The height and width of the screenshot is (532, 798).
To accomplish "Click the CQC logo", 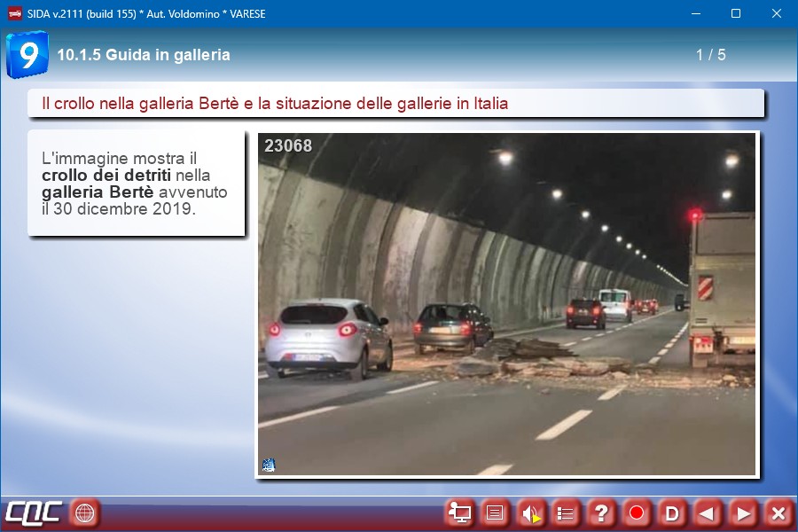I will pos(34,512).
